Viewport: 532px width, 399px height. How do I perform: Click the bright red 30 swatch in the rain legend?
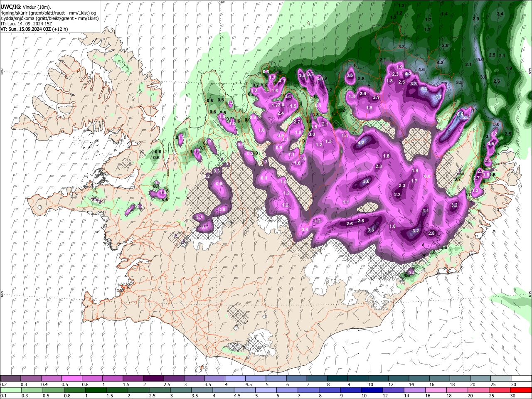(x=521, y=390)
